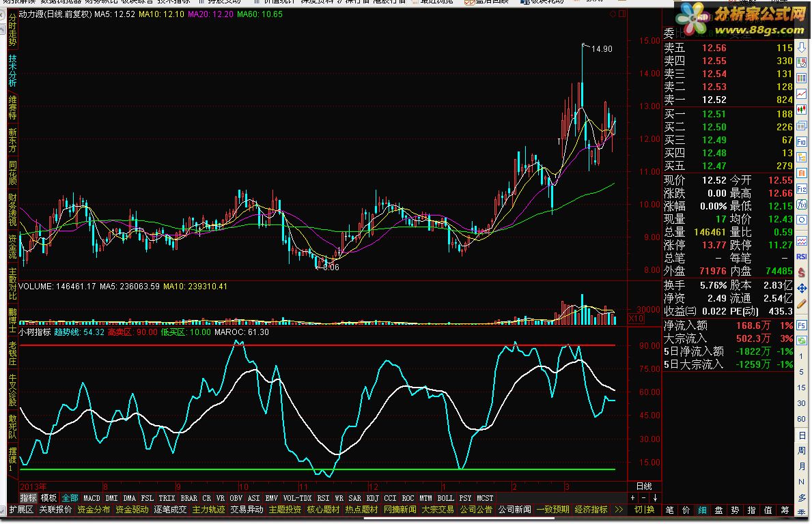Open the 指标 tab
The image size is (812, 524).
29,498
